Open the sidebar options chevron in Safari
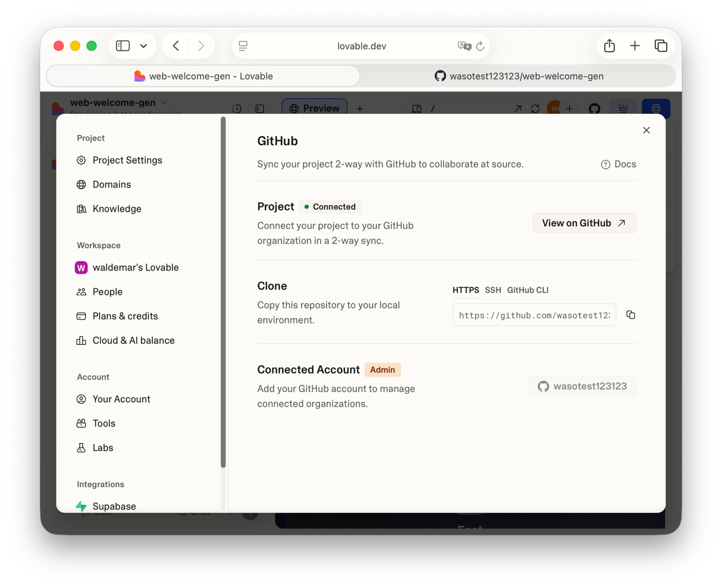The image size is (722, 588). point(143,46)
